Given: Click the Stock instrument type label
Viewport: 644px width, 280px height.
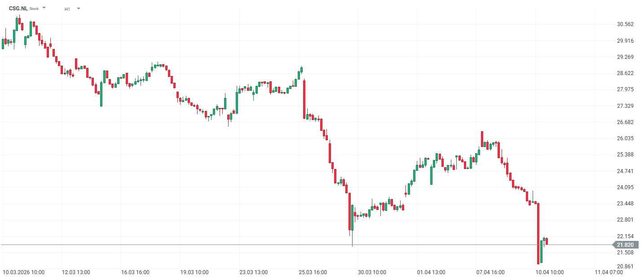Looking at the screenshot, I should (34, 9).
